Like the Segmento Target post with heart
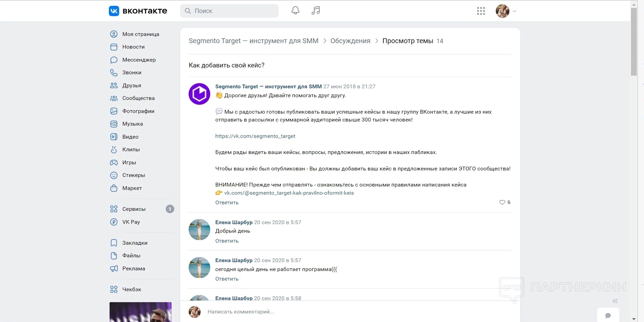The width and height of the screenshot is (644, 322). (x=502, y=202)
